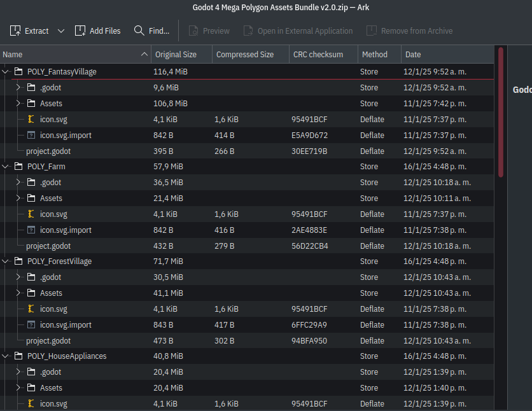Sort by Compressed Size column
Viewport: 532px width, 411px height.
(x=250, y=54)
